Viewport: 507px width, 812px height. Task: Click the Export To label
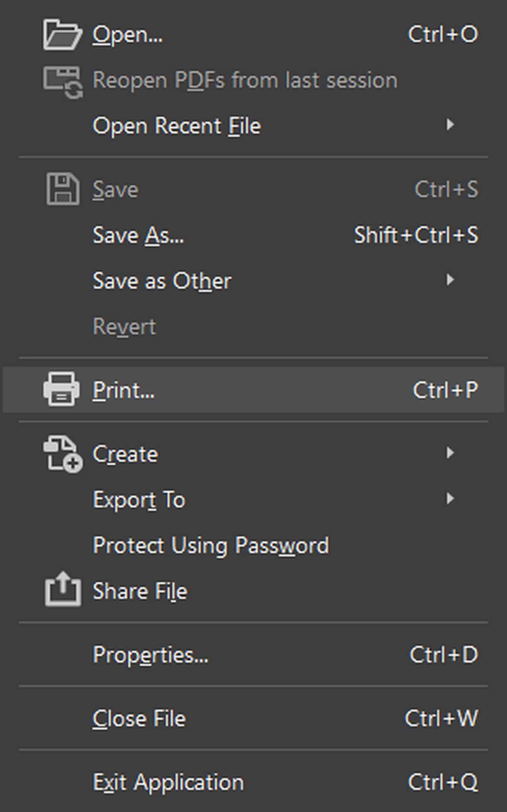(x=139, y=500)
